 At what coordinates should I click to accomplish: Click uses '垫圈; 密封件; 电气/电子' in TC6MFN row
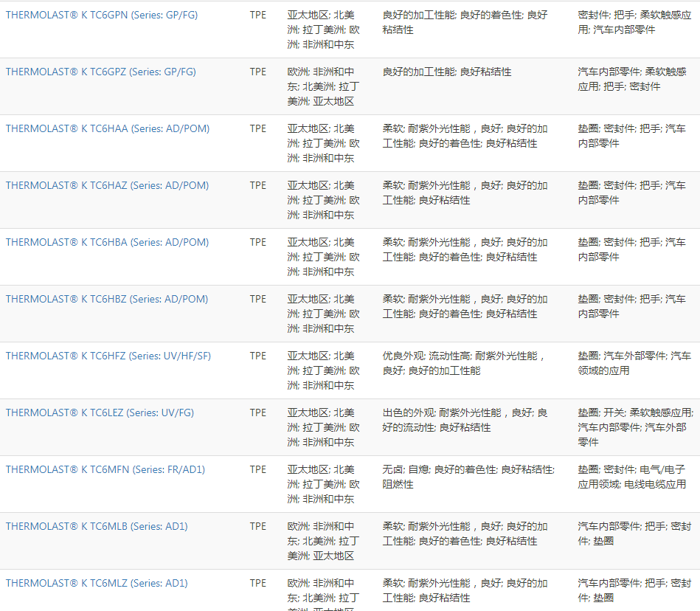coord(631,469)
